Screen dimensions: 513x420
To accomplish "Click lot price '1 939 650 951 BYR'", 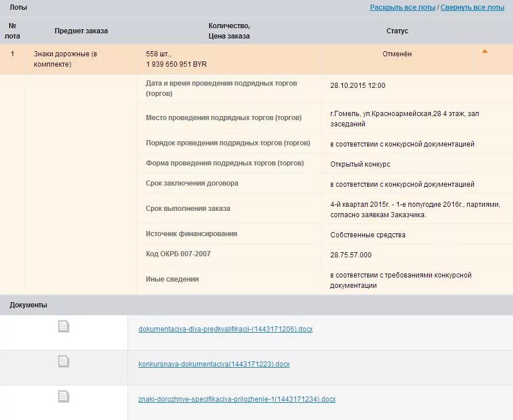I will point(176,64).
